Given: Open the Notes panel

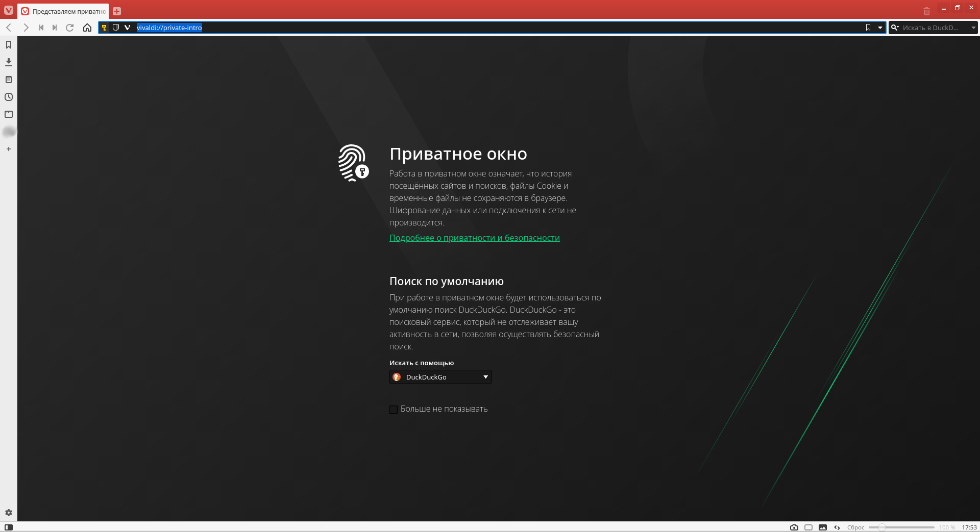Looking at the screenshot, I should click(x=9, y=80).
